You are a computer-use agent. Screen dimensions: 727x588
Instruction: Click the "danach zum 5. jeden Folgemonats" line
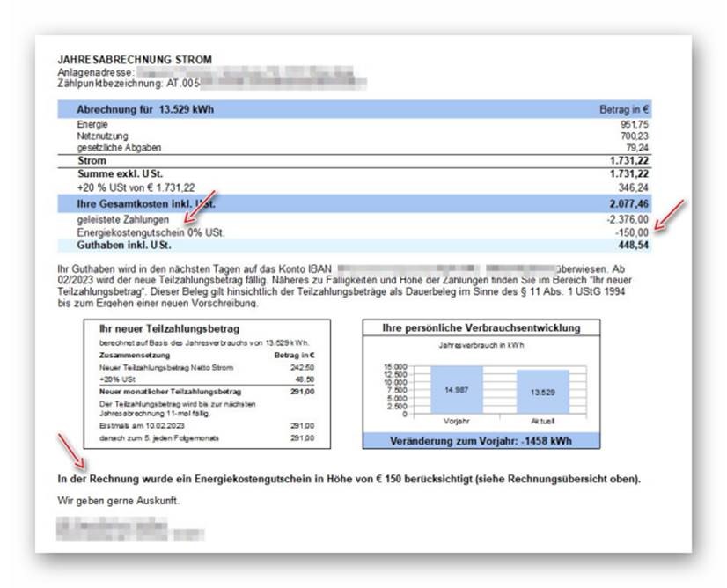pyautogui.click(x=159, y=438)
